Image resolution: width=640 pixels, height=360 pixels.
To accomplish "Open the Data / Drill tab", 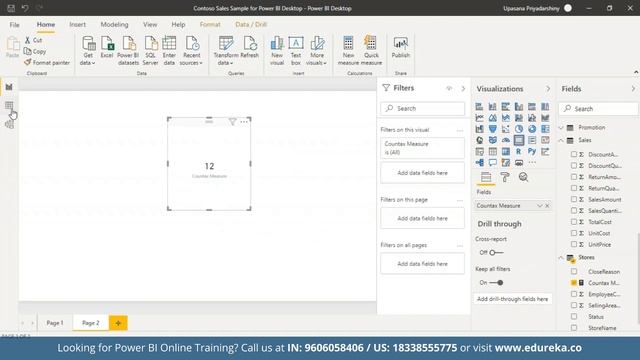I will (x=251, y=24).
